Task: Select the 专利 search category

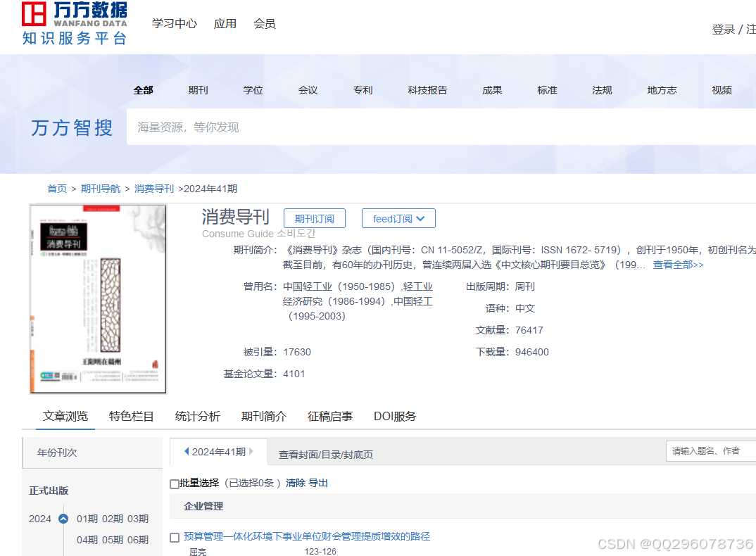Action: point(363,90)
